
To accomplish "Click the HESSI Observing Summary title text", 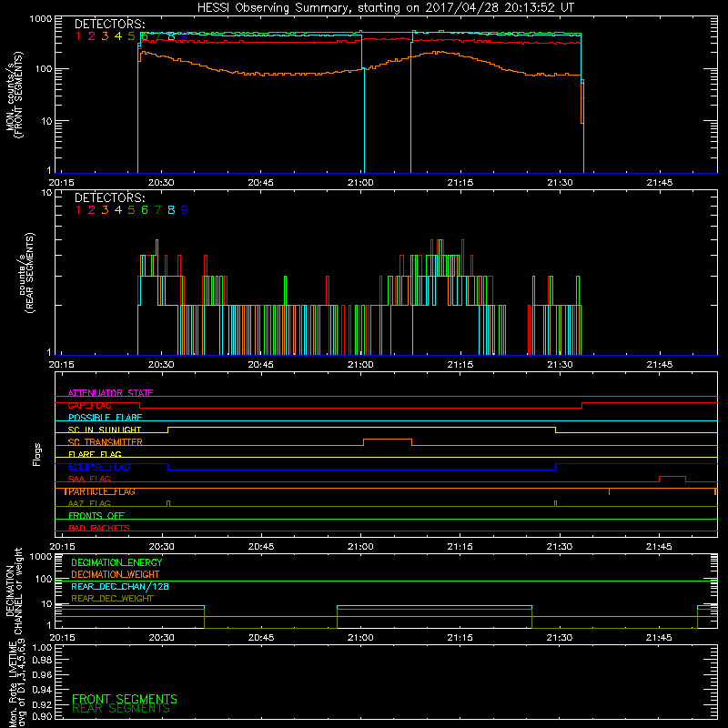I will [x=385, y=8].
